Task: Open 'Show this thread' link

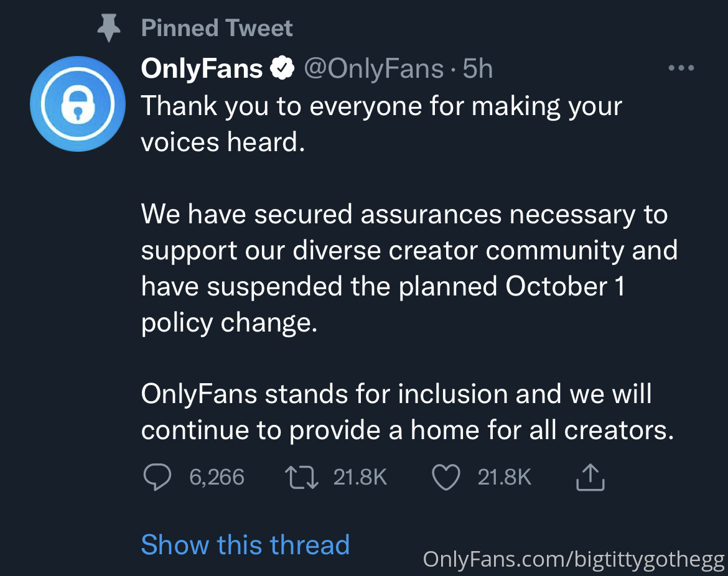Action: 245,545
